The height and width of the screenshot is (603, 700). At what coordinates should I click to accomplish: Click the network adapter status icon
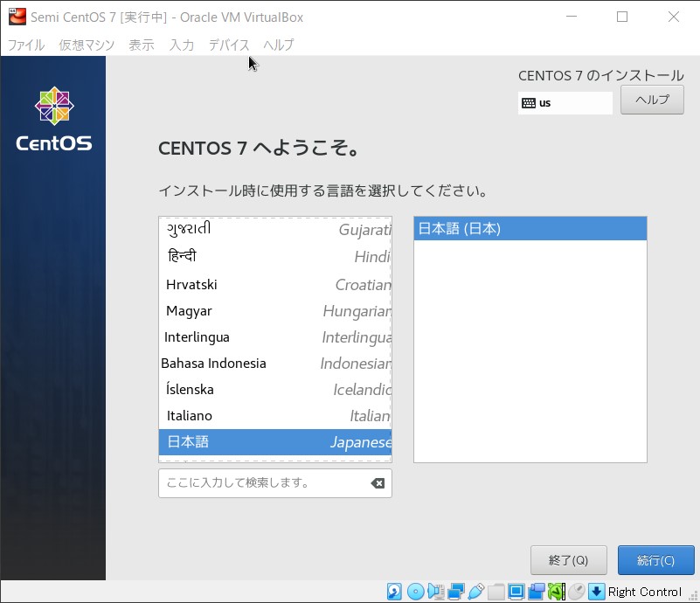point(456,592)
